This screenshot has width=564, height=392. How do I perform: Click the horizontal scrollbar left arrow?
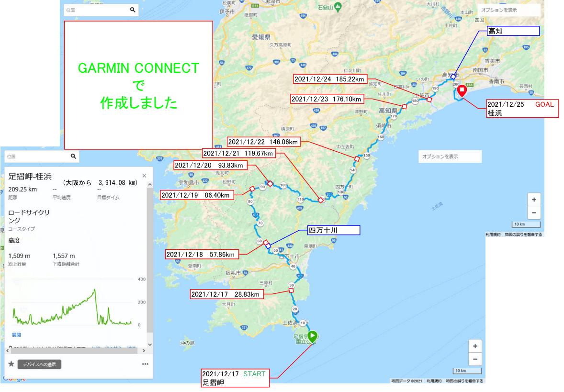tap(8, 350)
